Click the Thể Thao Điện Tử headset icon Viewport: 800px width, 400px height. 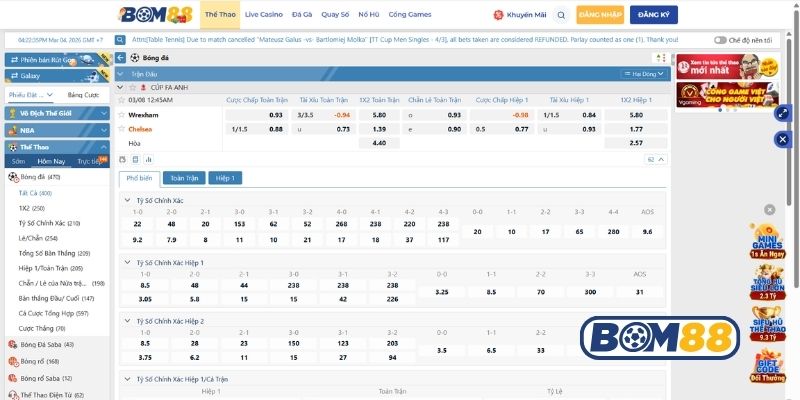click(x=12, y=395)
